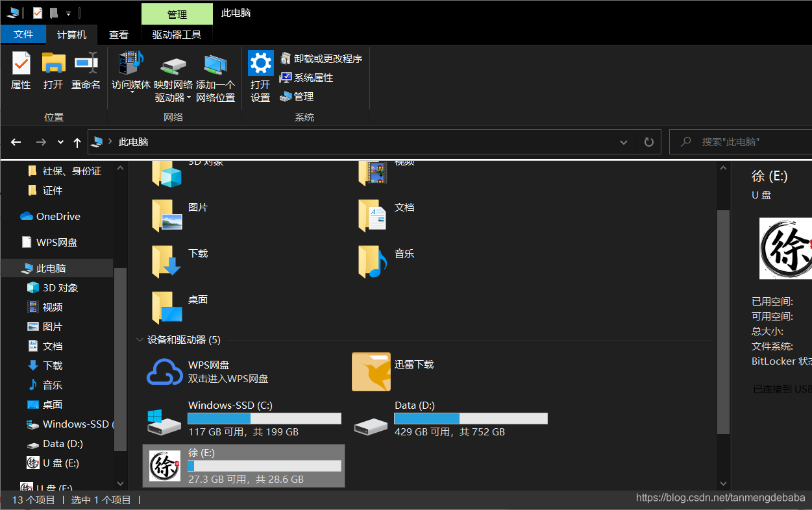Select OneDrive in navigation pane
Screen dimensions: 812x510
(x=58, y=216)
